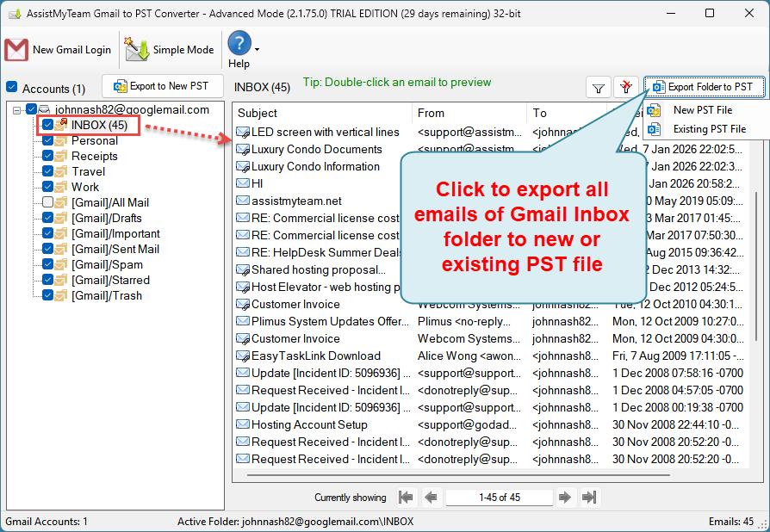Collapse the johnnash82@googlemail.com account tree
Screen dimensions: 770x532
pyautogui.click(x=16, y=110)
